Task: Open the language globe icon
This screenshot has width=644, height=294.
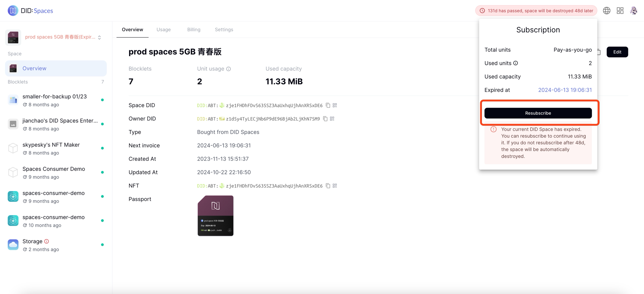Action: coord(606,10)
